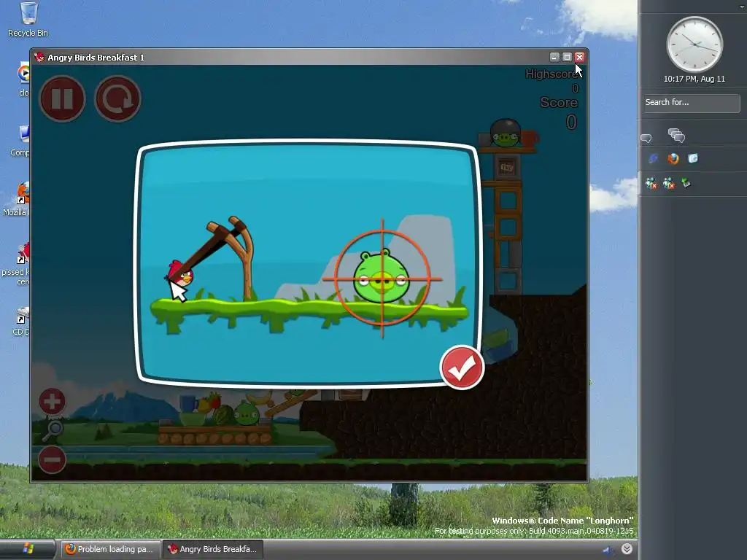The width and height of the screenshot is (747, 560).
Task: Switch to the "Angry Birds Breakfa..." taskbar button
Action: pos(213,549)
